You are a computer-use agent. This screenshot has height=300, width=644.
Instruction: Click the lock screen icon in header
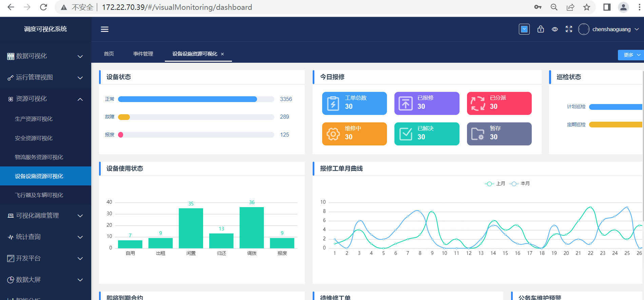tap(541, 29)
